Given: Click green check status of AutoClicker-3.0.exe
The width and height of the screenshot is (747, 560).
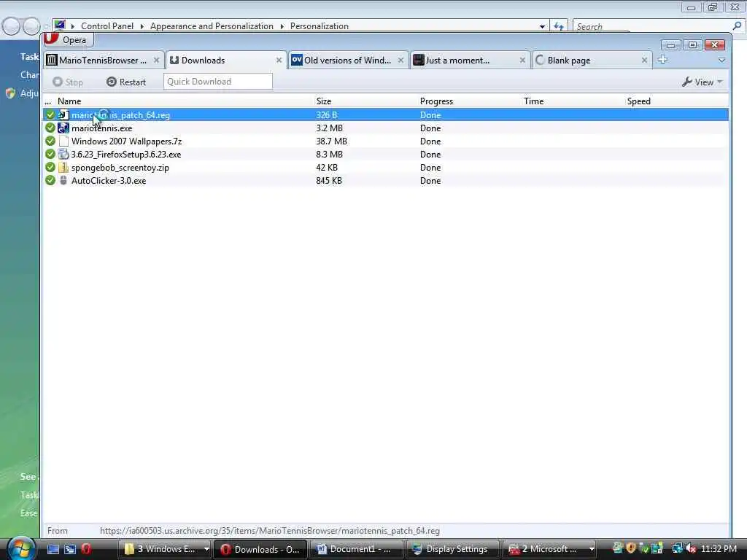Looking at the screenshot, I should pyautogui.click(x=50, y=181).
